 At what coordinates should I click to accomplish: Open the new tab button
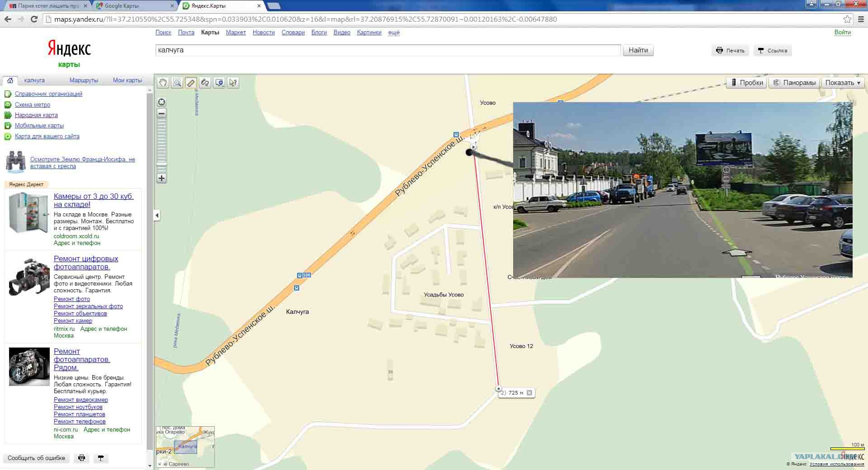pos(274,6)
